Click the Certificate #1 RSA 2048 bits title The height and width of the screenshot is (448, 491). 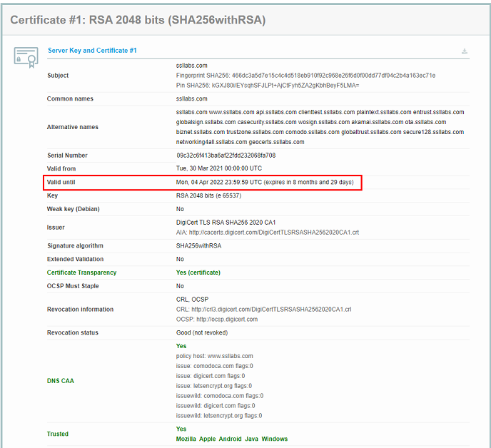tap(137, 20)
